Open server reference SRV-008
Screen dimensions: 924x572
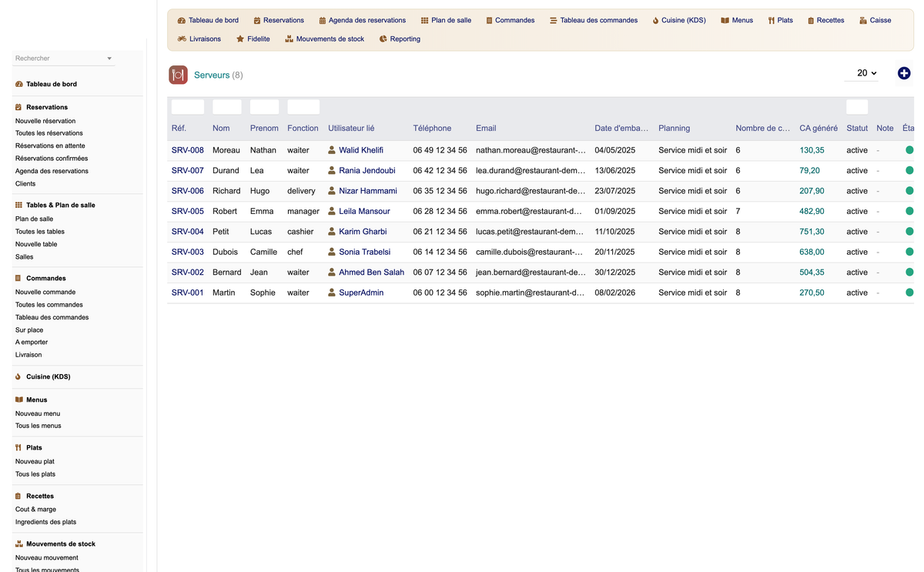(x=188, y=150)
